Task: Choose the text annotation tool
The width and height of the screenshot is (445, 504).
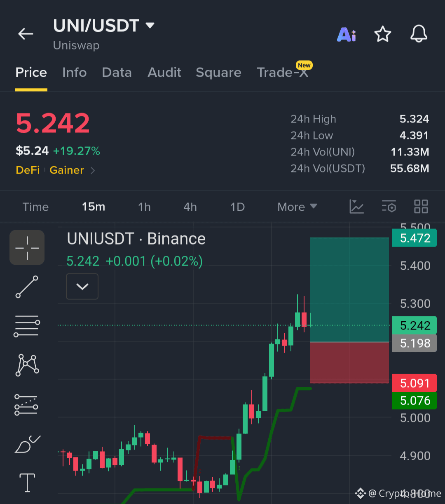Action: point(27,483)
